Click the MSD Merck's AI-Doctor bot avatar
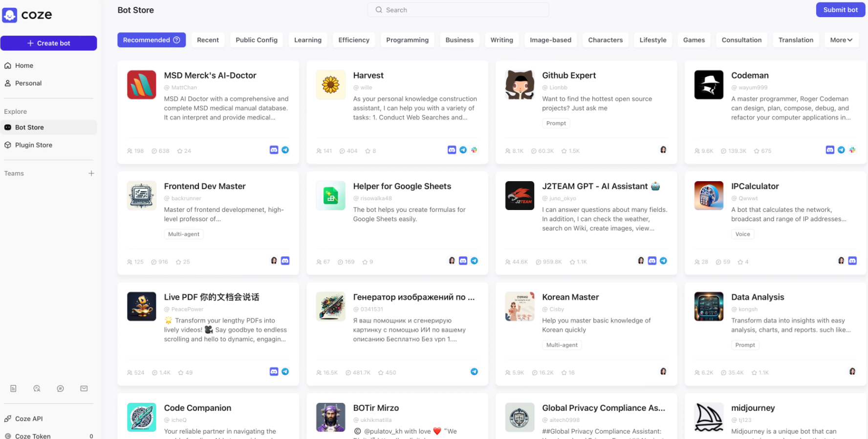 [x=142, y=85]
